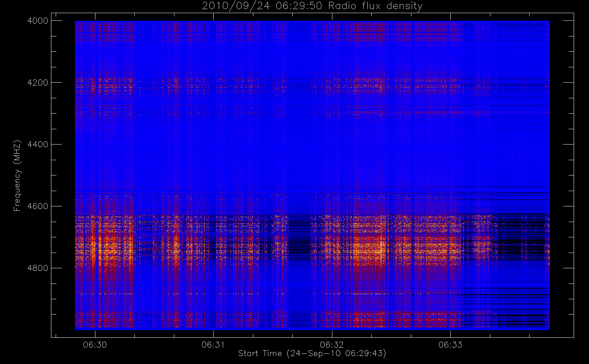This screenshot has width=589, height=364.
Task: Click the 'Start Time (24-Sep-10 06:29:43)' axis label
Action: click(x=312, y=353)
